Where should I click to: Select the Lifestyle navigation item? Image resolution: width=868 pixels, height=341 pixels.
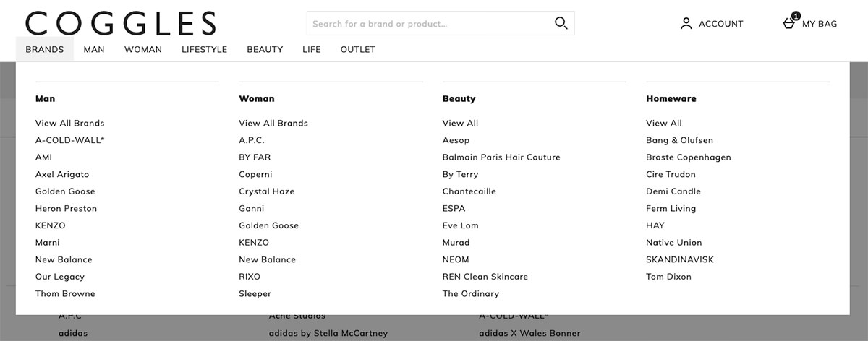(205, 50)
